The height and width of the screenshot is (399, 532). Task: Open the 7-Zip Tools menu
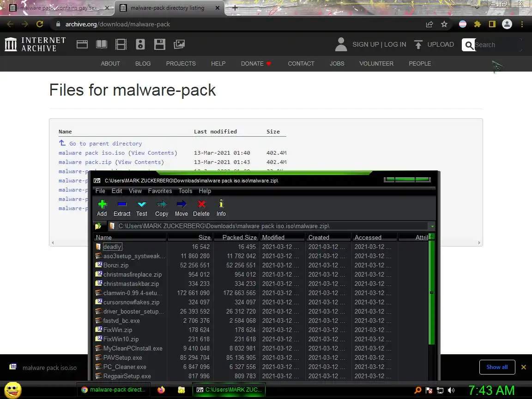pos(185,191)
